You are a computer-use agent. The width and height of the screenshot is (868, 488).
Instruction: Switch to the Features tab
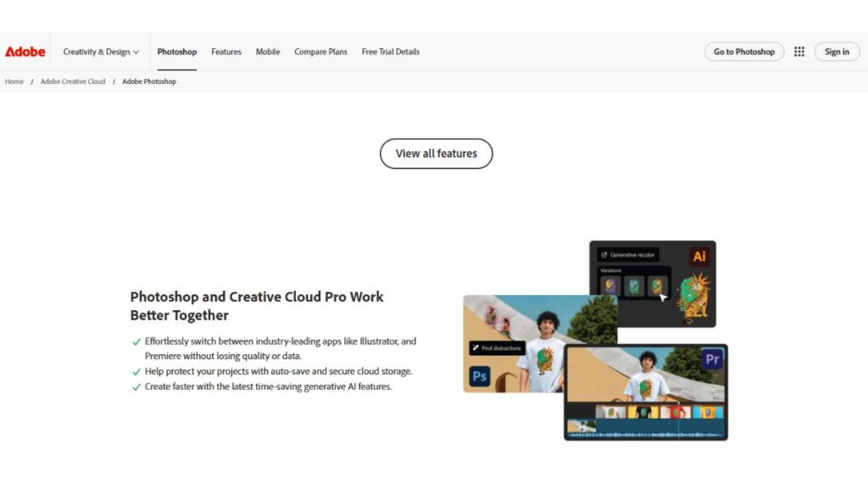coord(225,51)
